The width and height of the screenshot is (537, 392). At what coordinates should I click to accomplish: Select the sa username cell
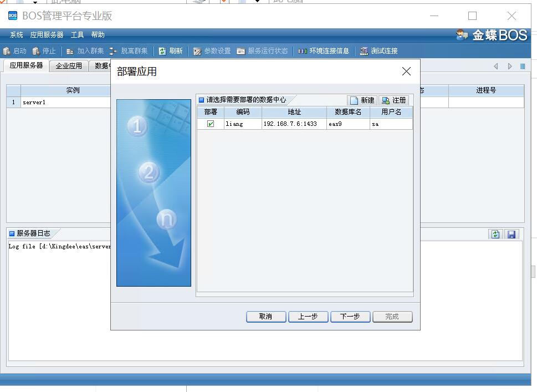pos(391,124)
